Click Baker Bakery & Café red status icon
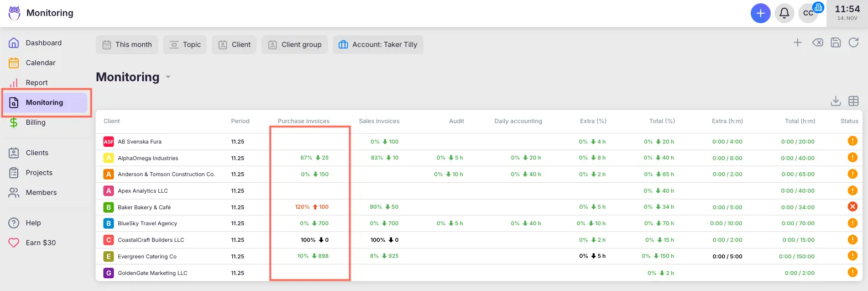Screen dimensions: 868x291 853,207
